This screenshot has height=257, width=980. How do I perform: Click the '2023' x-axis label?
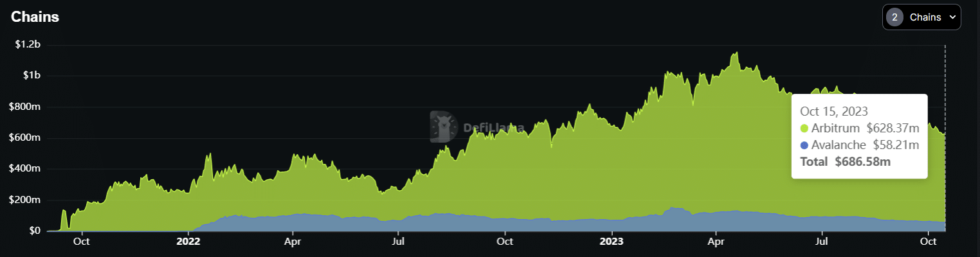click(x=612, y=242)
